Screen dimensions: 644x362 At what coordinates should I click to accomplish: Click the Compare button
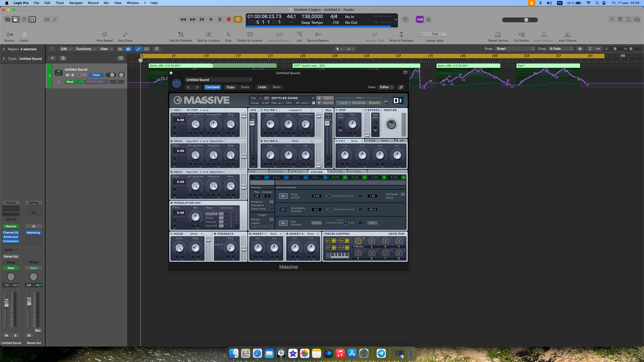212,87
